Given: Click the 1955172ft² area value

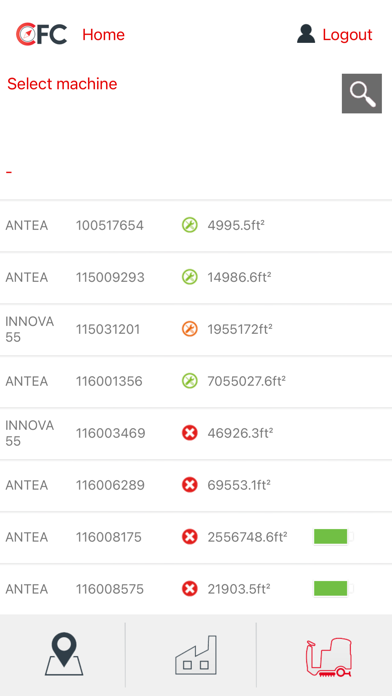Looking at the screenshot, I should click(240, 329).
